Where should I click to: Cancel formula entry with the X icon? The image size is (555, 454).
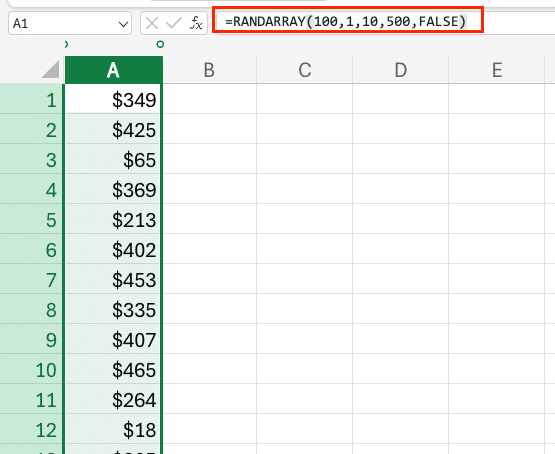click(x=152, y=23)
